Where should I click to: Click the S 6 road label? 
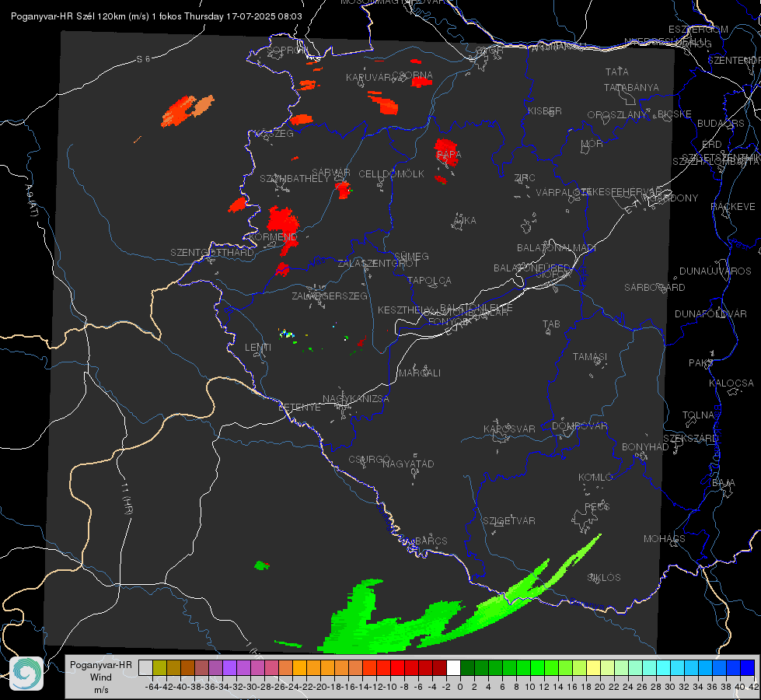pyautogui.click(x=143, y=59)
